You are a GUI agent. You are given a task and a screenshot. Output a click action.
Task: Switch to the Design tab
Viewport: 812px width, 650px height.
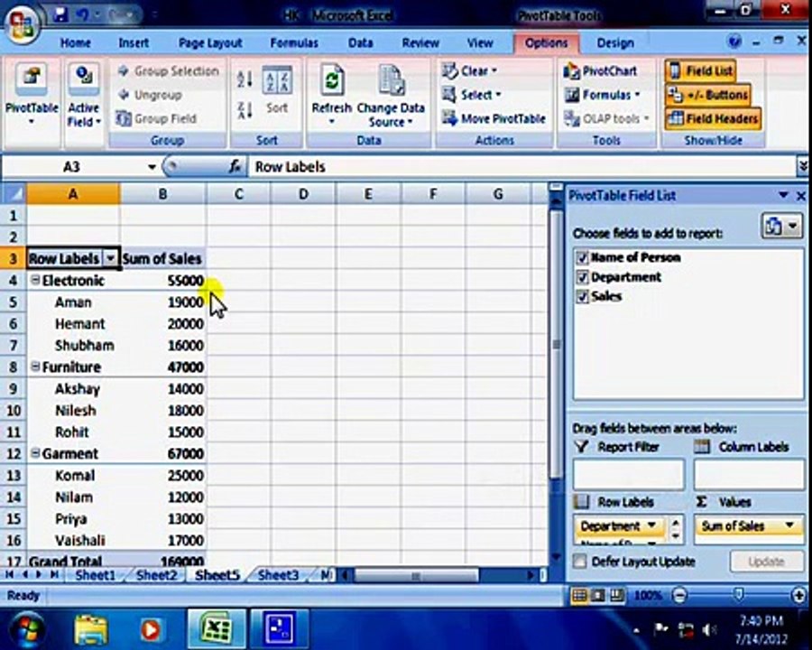(615, 43)
